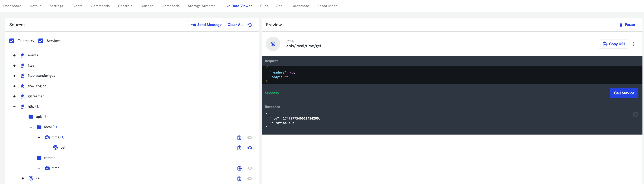Open the Robot Maps tab
This screenshot has height=184, width=644.
point(327,6)
